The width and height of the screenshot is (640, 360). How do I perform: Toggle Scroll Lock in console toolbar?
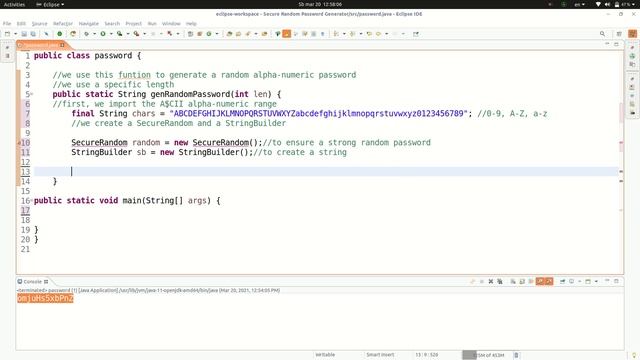coord(522,282)
